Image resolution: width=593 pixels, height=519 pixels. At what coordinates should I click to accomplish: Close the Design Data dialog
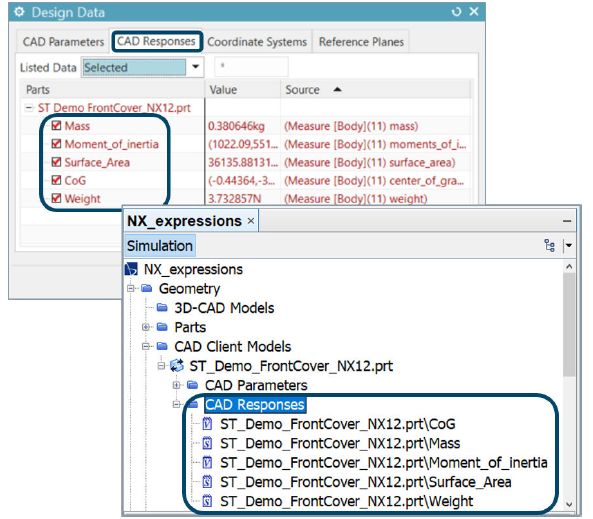tap(474, 11)
